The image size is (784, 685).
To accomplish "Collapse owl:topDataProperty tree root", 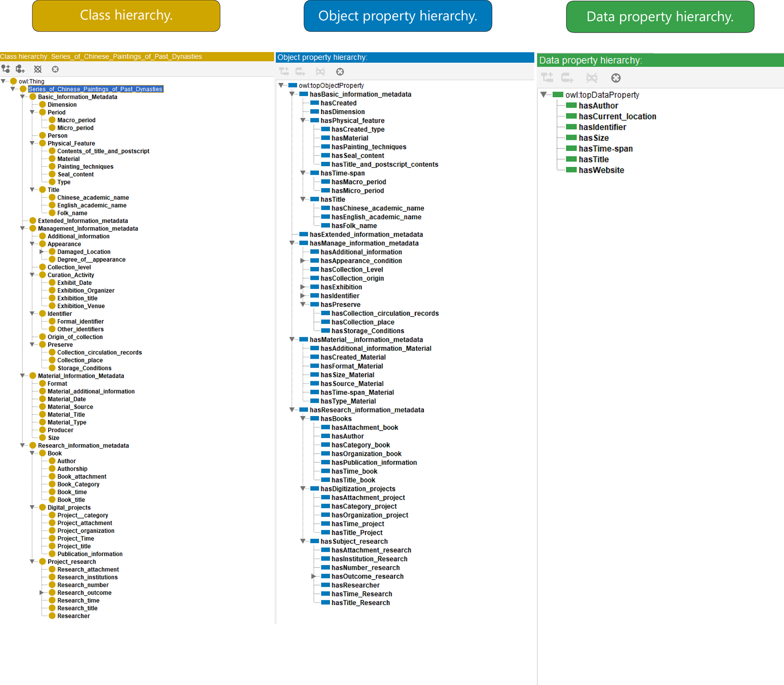I will point(543,94).
